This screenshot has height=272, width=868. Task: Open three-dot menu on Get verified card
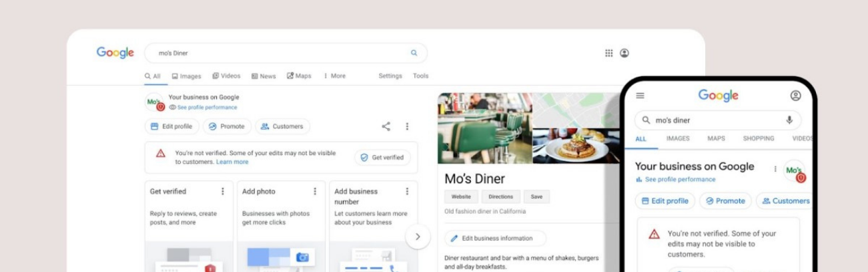pos(223,192)
